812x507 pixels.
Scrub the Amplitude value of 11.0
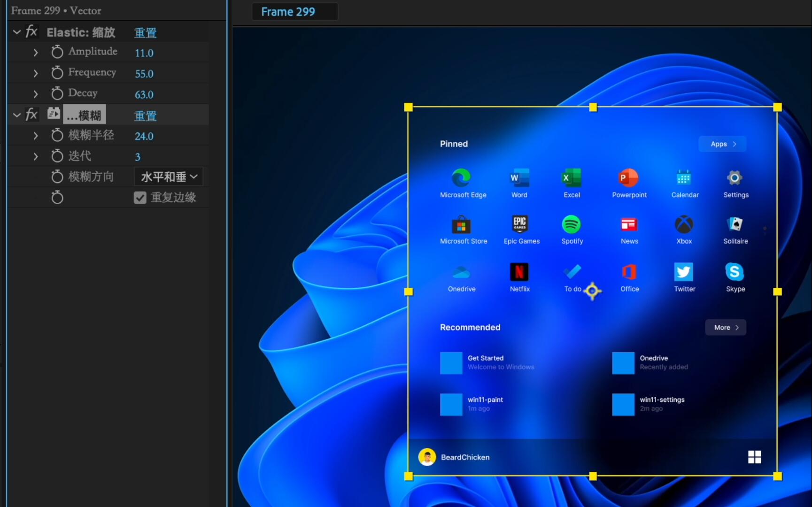click(x=144, y=53)
